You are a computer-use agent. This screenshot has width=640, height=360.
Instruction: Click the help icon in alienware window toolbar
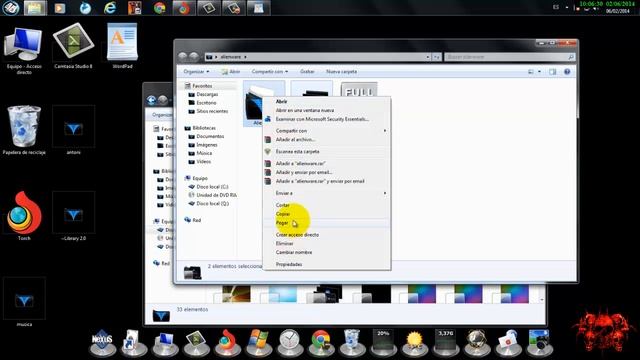coord(567,72)
